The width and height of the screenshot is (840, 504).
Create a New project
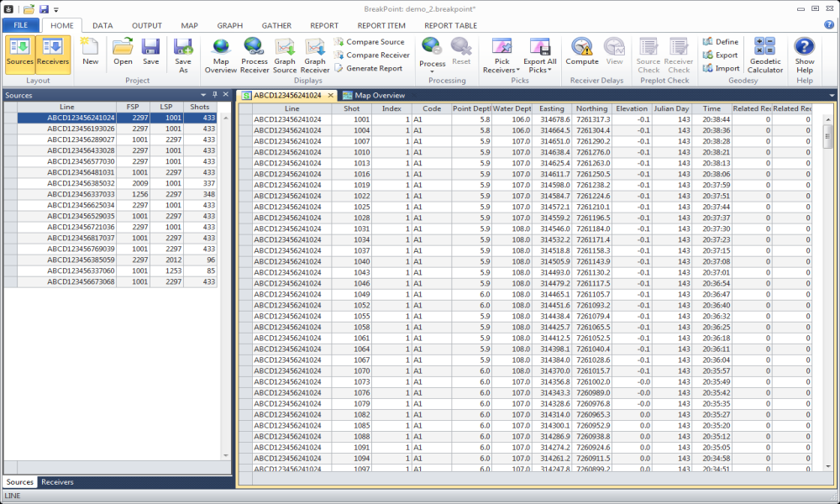(90, 52)
